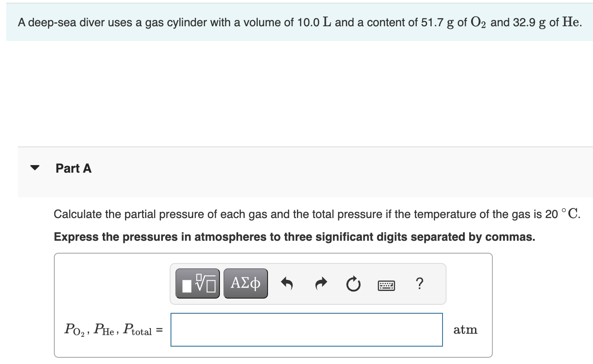593x364 pixels.
Task: Insert a root symbol using the template icon
Action: click(x=197, y=283)
